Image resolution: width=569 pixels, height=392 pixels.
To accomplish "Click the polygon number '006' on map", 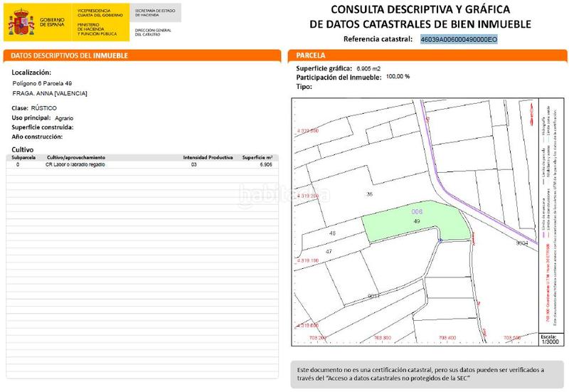I will 417,211.
